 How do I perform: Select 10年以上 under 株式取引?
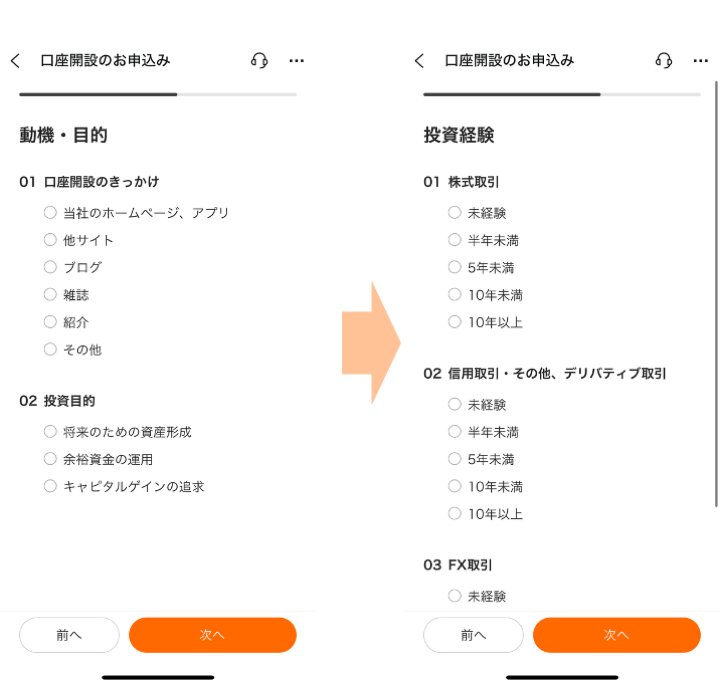(x=454, y=323)
